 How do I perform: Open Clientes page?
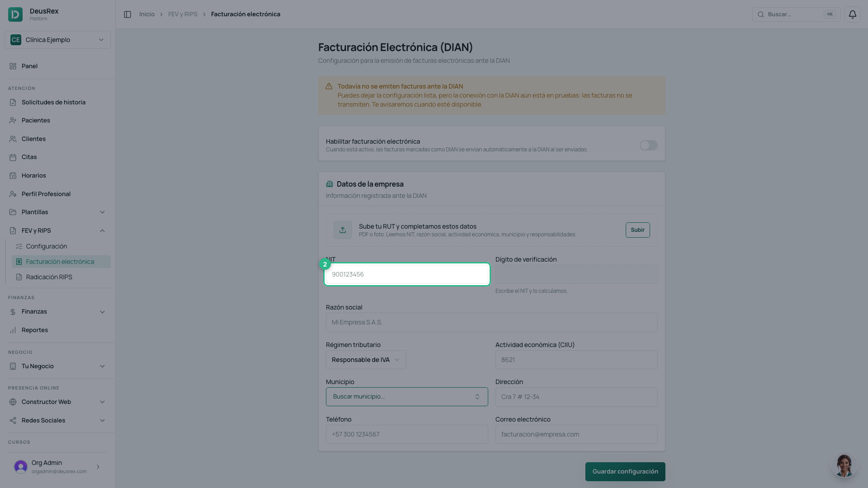(x=57, y=139)
